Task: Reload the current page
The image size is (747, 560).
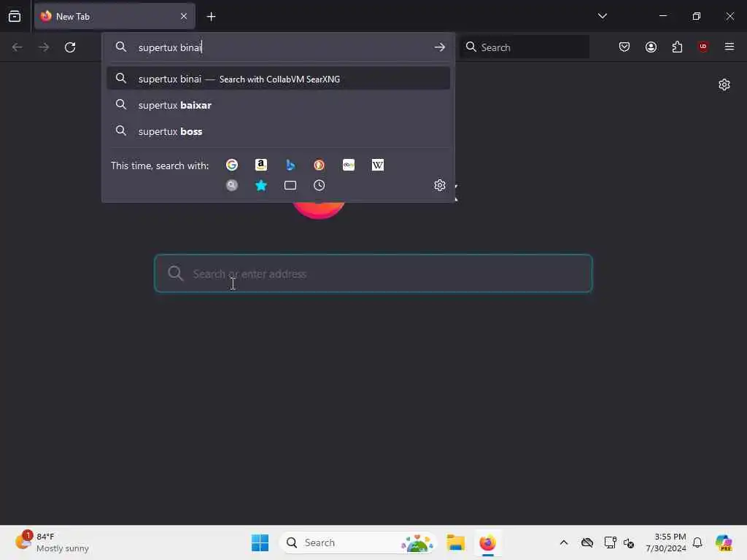Action: tap(70, 47)
